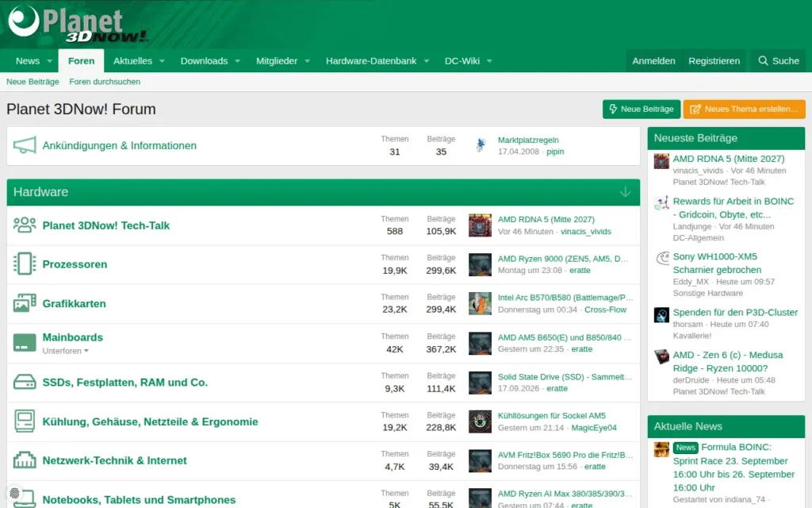Open the Hardware-Datenbank navigation tab

(371, 61)
